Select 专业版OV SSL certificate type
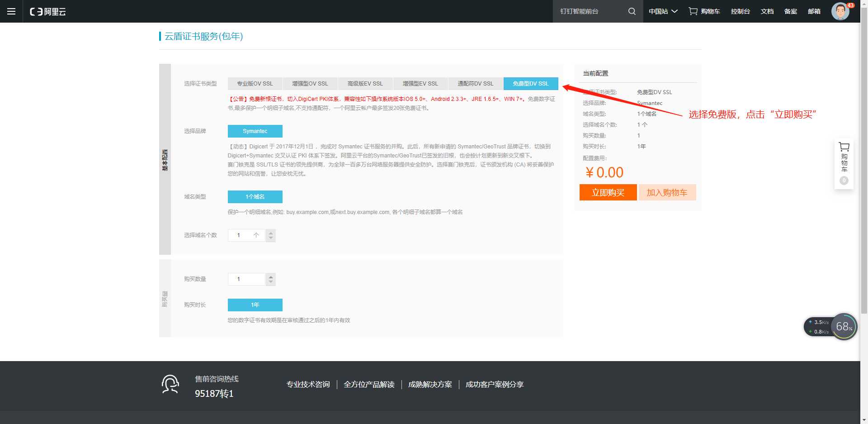 [x=255, y=84]
